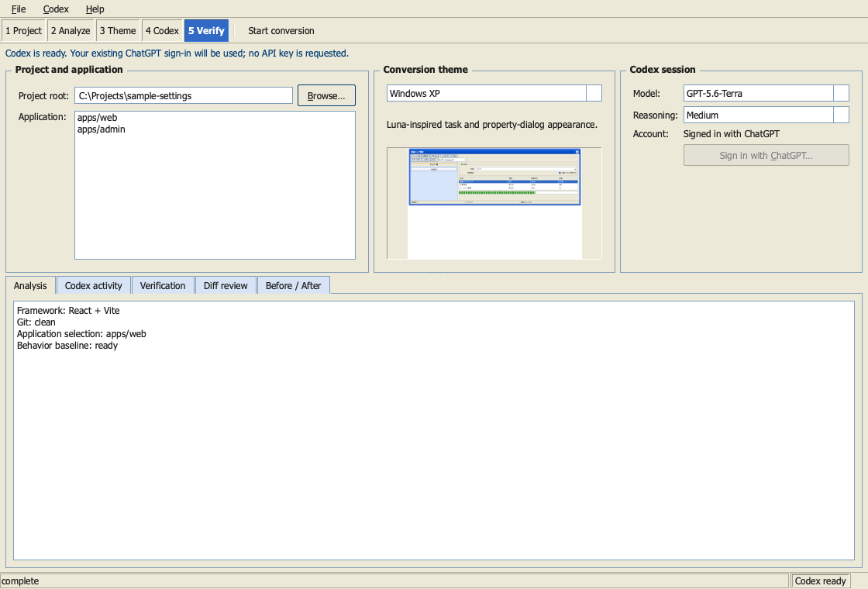Select apps/admin in the Application list
This screenshot has width=868, height=589.
click(215, 129)
